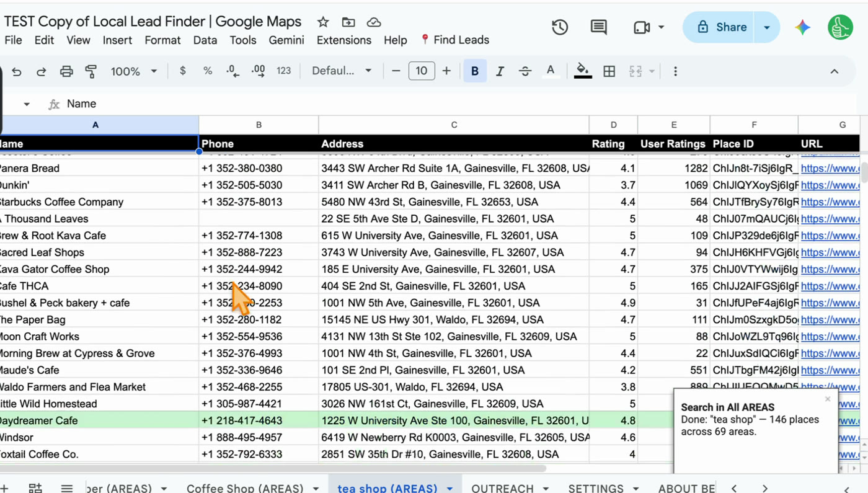Format as percent
Image resolution: width=868 pixels, height=493 pixels.
(x=208, y=71)
